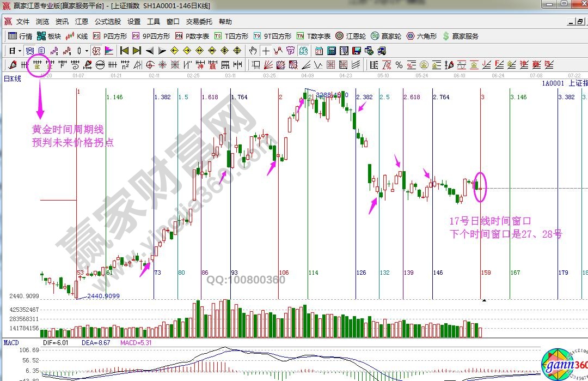Open the 江恩轮 Gann wheel tool

[352, 36]
